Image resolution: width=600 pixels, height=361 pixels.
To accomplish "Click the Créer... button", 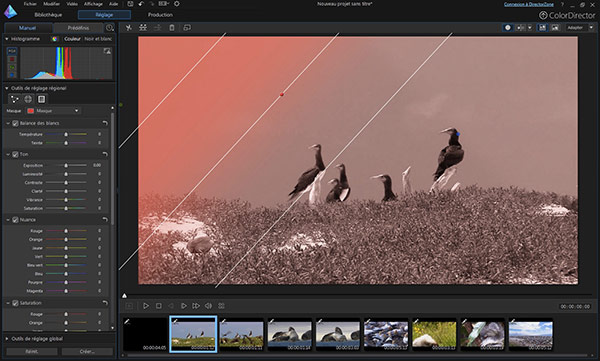I will point(87,351).
